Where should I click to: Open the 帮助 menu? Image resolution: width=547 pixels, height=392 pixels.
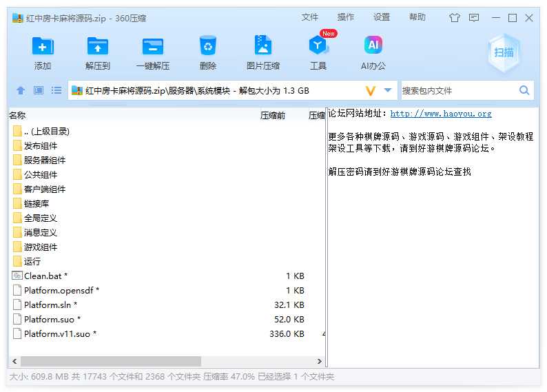coord(417,17)
